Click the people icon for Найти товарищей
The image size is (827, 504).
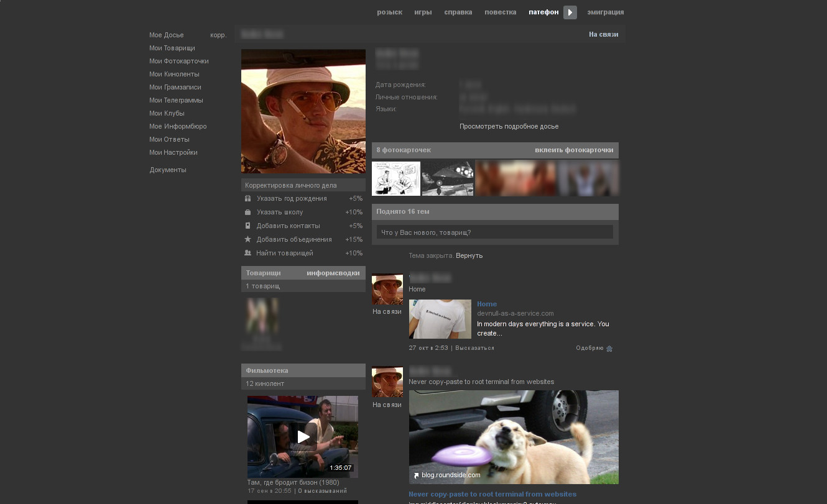247,254
